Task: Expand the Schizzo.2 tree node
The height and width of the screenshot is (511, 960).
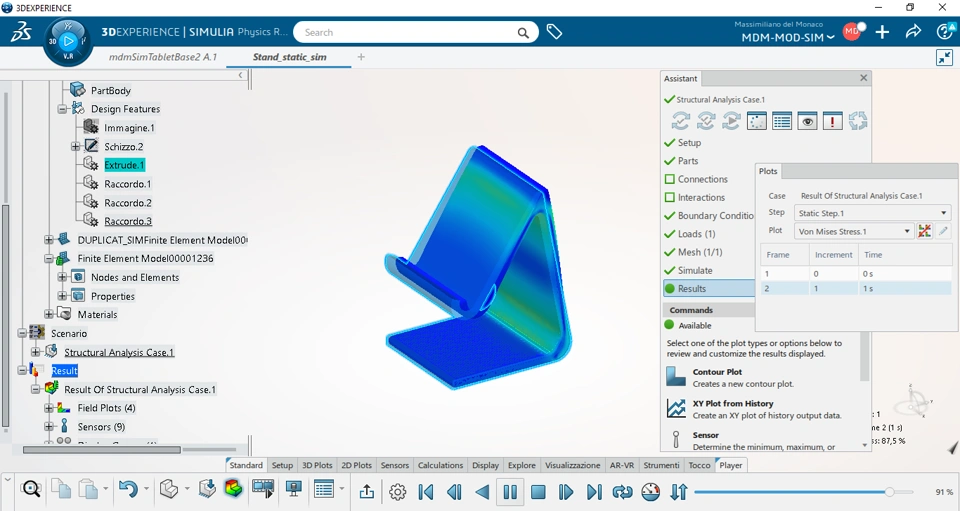Action: click(75, 146)
